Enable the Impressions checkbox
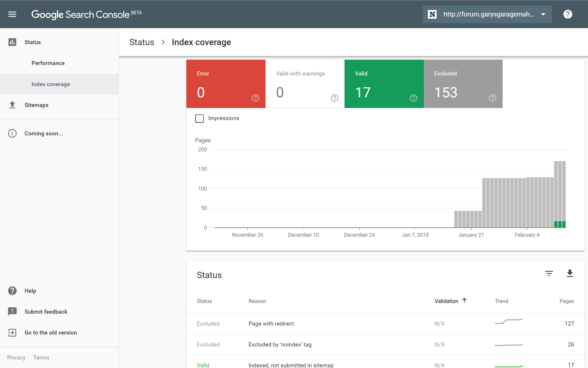 [x=199, y=119]
